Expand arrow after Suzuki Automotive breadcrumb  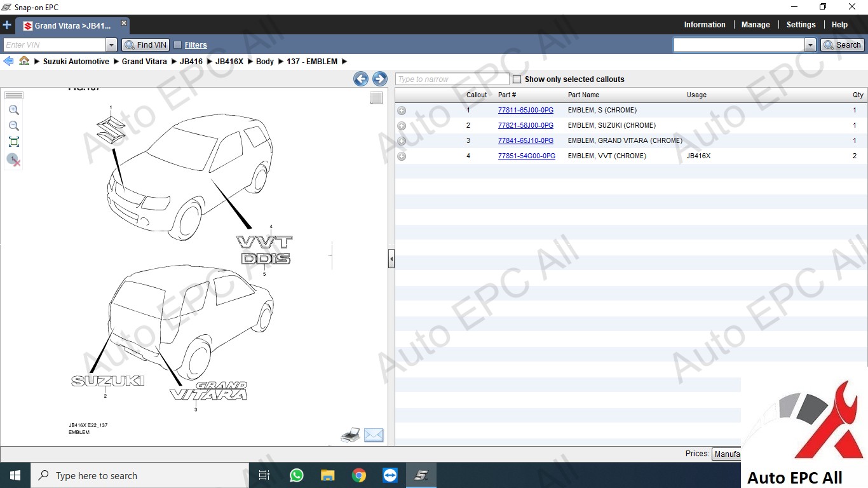116,62
